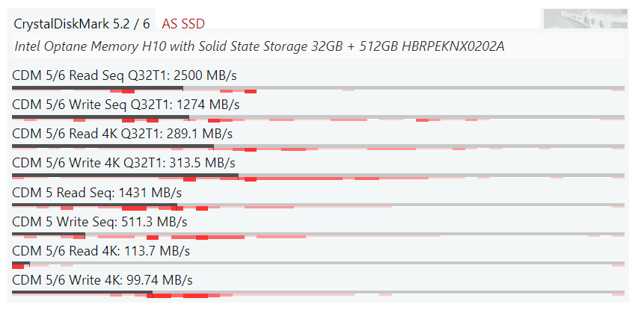Select the CrystalDiskMark 5.2 / 6 tab
Viewport: 644px width, 313px height.
point(82,24)
